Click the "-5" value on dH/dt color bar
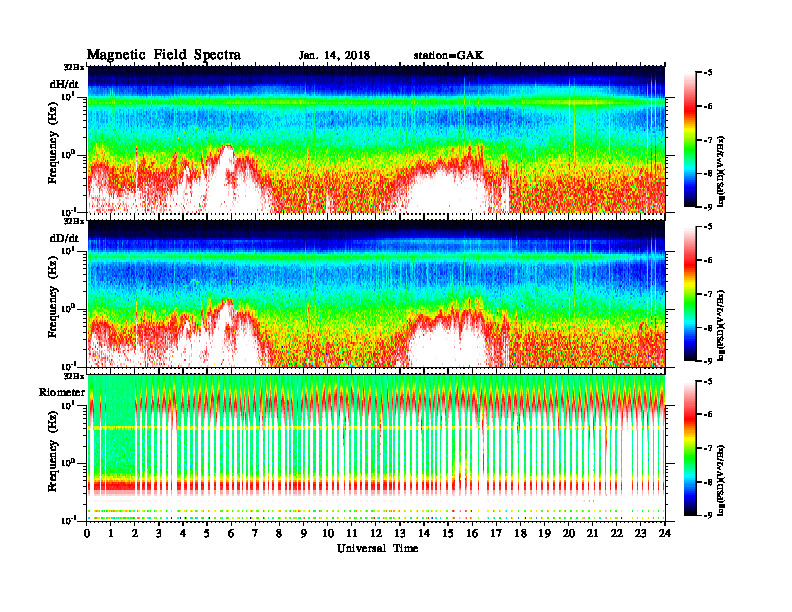This screenshot has height=612, width=792. [708, 73]
